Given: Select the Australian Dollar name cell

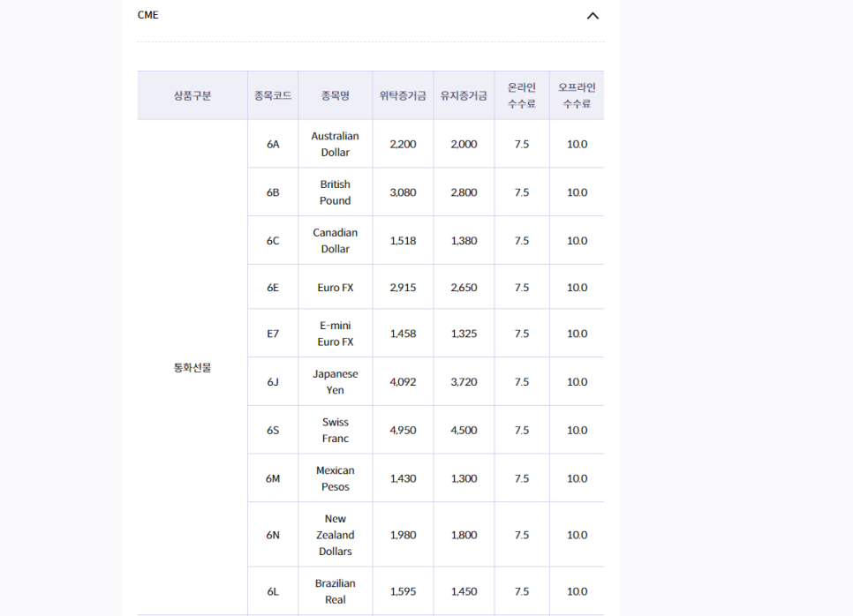Looking at the screenshot, I should pyautogui.click(x=336, y=144).
